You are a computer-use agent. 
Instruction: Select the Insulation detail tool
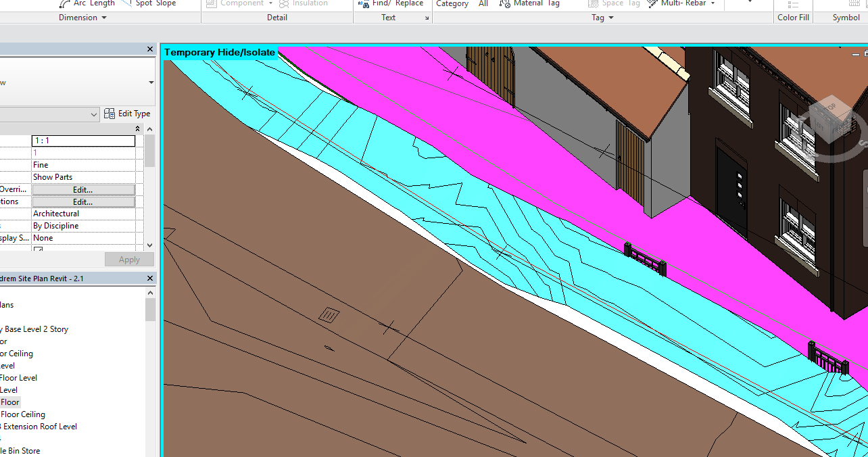click(x=303, y=3)
